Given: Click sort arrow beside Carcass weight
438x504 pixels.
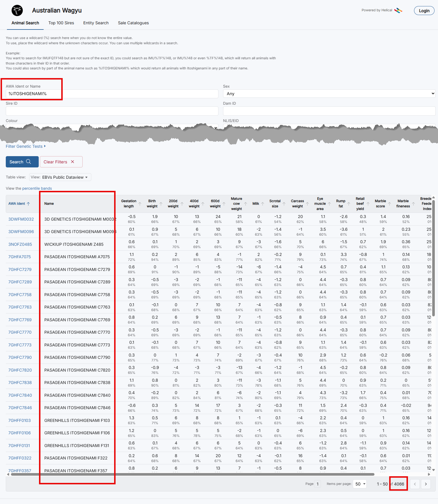Looking at the screenshot, I should [307, 204].
